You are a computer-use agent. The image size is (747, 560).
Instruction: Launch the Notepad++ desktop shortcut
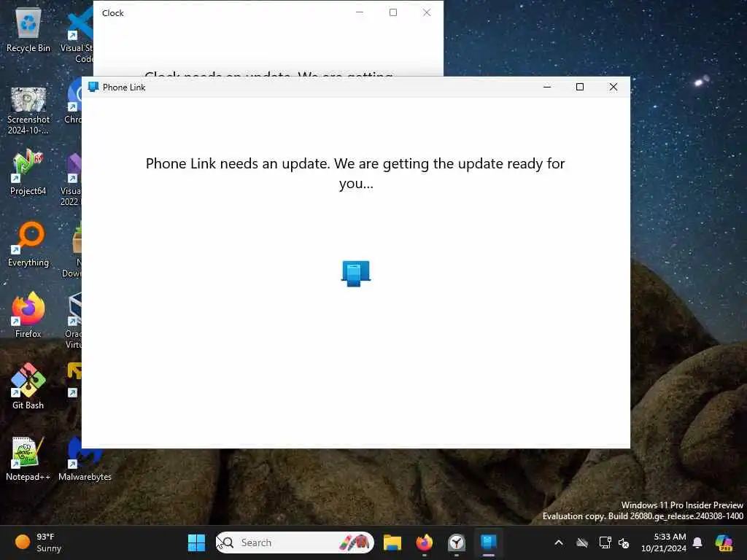pos(28,458)
